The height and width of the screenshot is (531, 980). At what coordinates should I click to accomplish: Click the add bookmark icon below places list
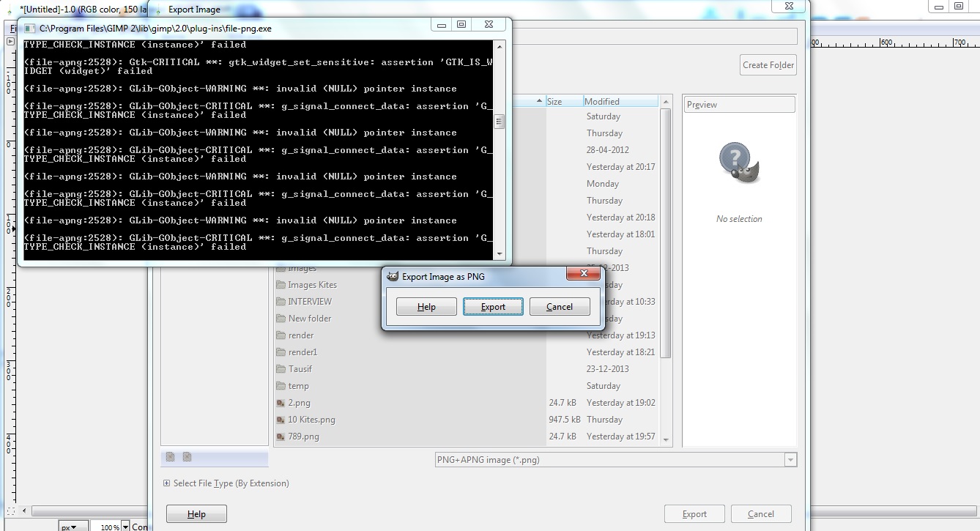pyautogui.click(x=170, y=457)
